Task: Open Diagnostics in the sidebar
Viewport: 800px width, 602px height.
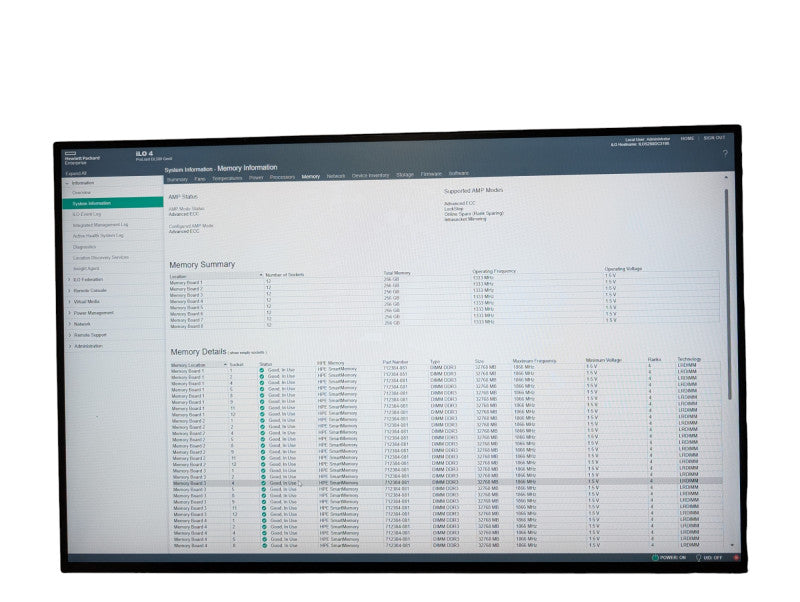Action: [x=84, y=247]
